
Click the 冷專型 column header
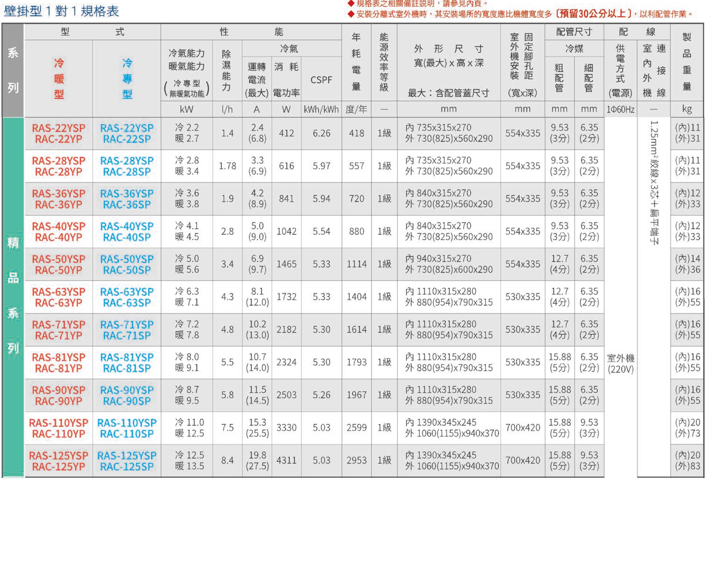pos(127,78)
